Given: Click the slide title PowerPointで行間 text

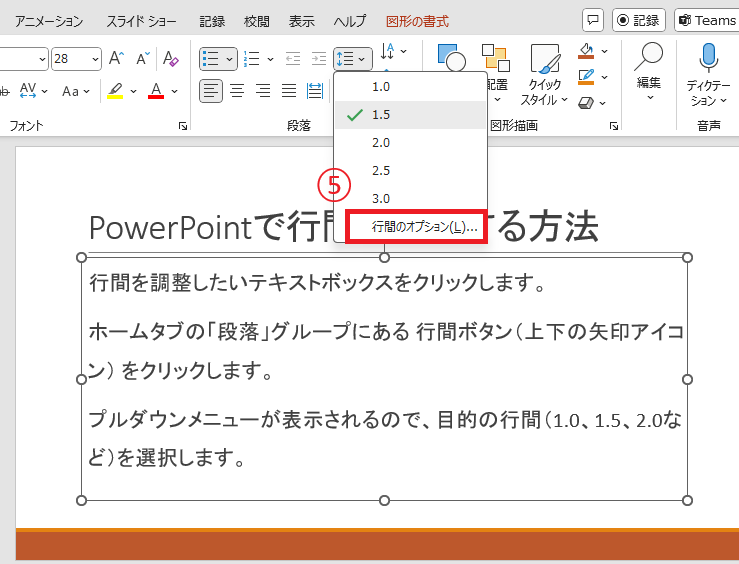Looking at the screenshot, I should coord(211,227).
